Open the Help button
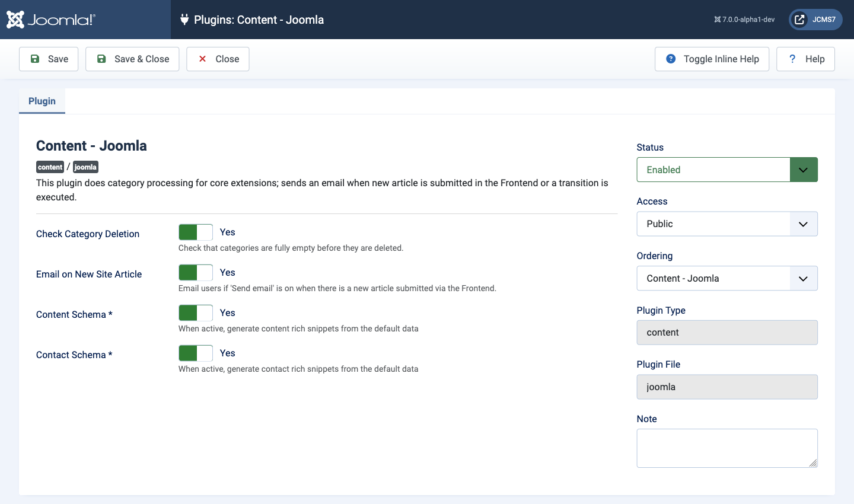 coord(805,59)
